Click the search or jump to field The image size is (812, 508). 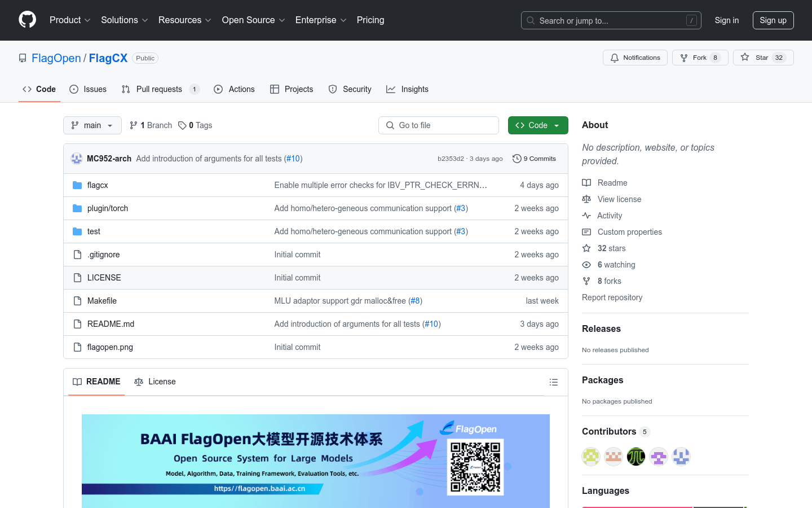[611, 20]
